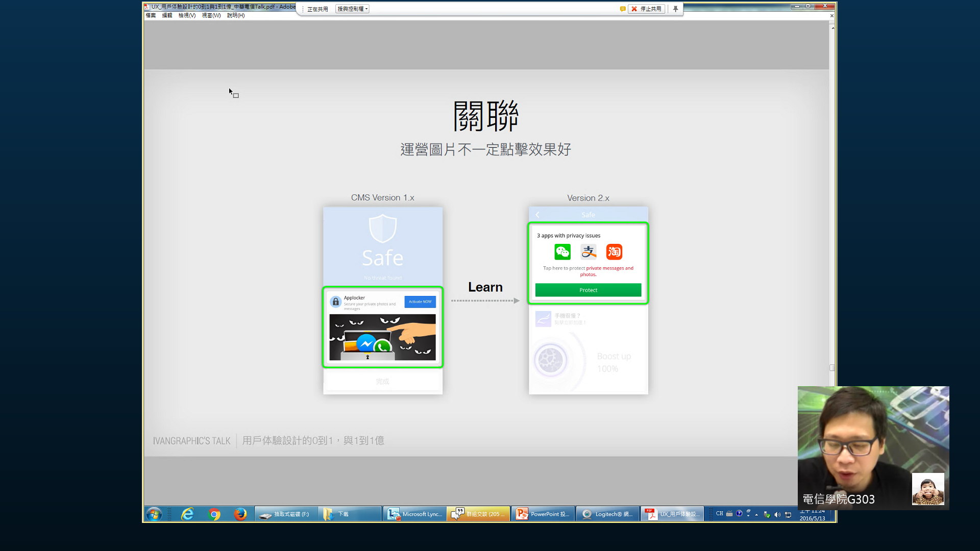
Task: Click the volume speaker tray icon
Action: 777,514
